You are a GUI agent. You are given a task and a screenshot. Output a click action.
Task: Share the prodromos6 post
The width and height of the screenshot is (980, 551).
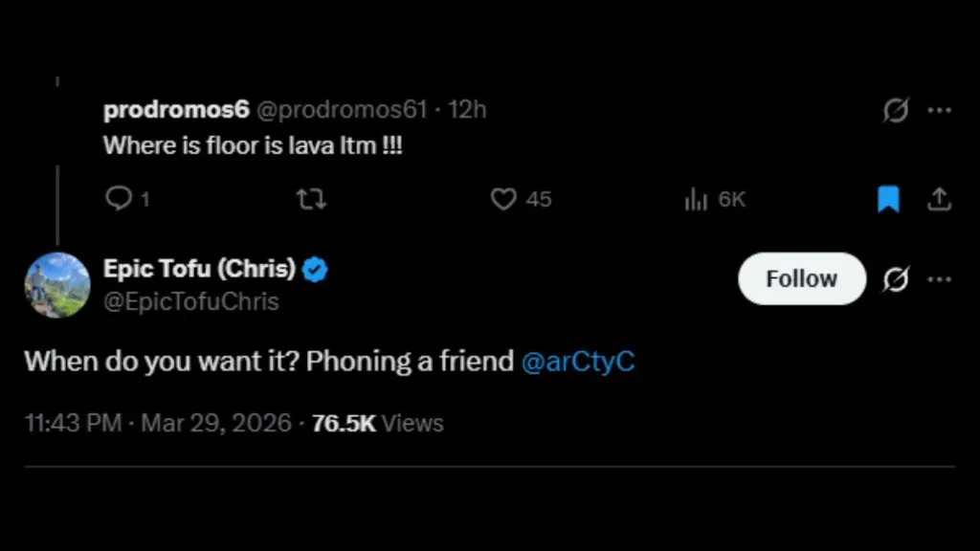click(x=939, y=199)
